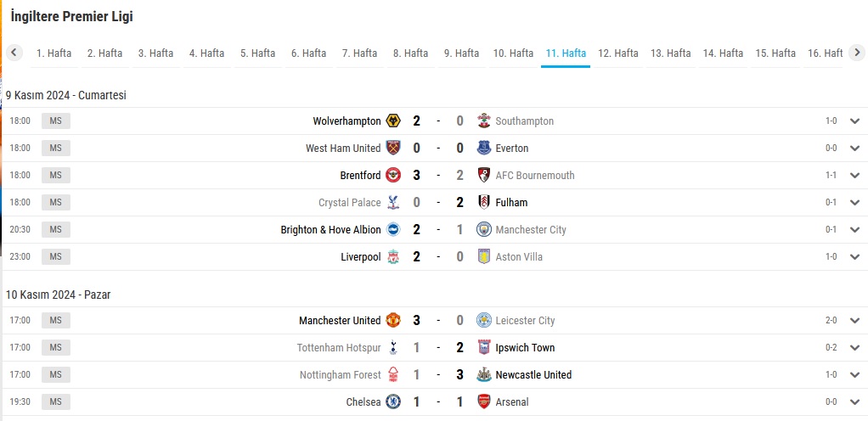Screen dimensions: 868x421
Task: Switch to the 12. Hafta tab
Action: [617, 53]
